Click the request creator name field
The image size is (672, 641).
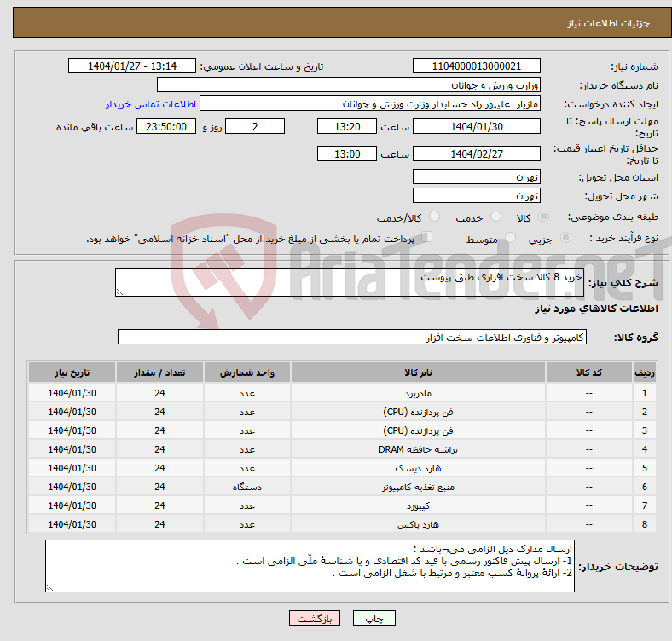click(x=370, y=104)
